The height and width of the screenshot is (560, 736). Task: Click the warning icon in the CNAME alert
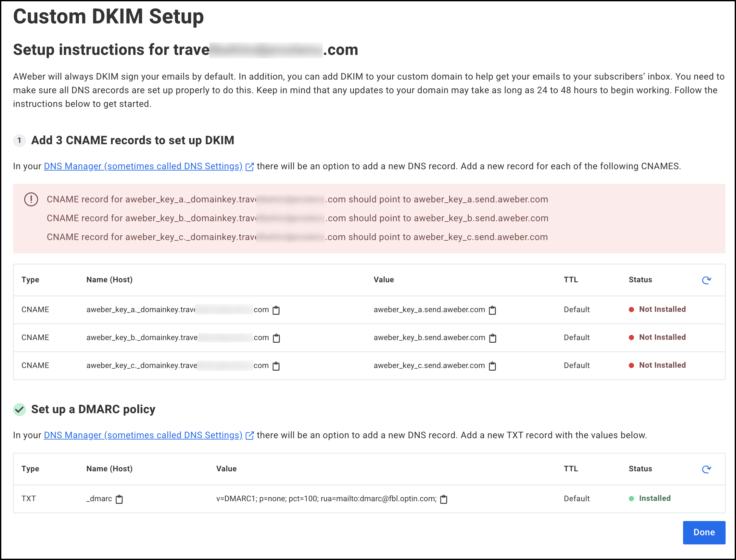point(31,199)
